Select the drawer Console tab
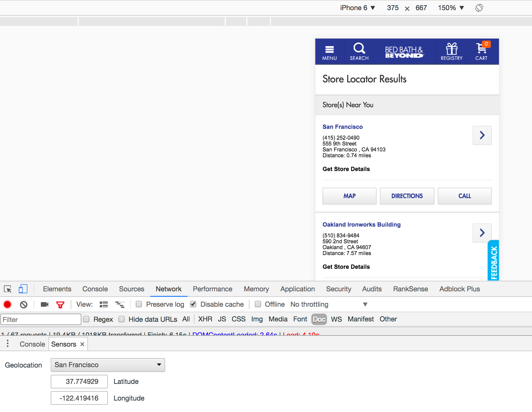The height and width of the screenshot is (412, 532). [32, 344]
